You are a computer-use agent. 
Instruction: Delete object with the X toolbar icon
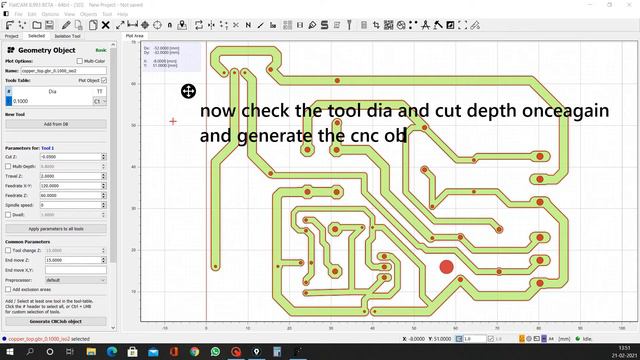[105, 25]
